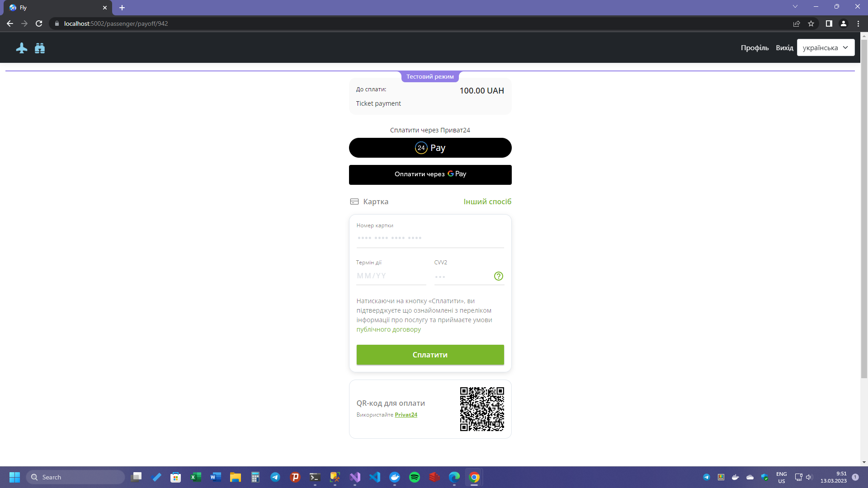
Task: Open the українська language dropdown
Action: [826, 47]
